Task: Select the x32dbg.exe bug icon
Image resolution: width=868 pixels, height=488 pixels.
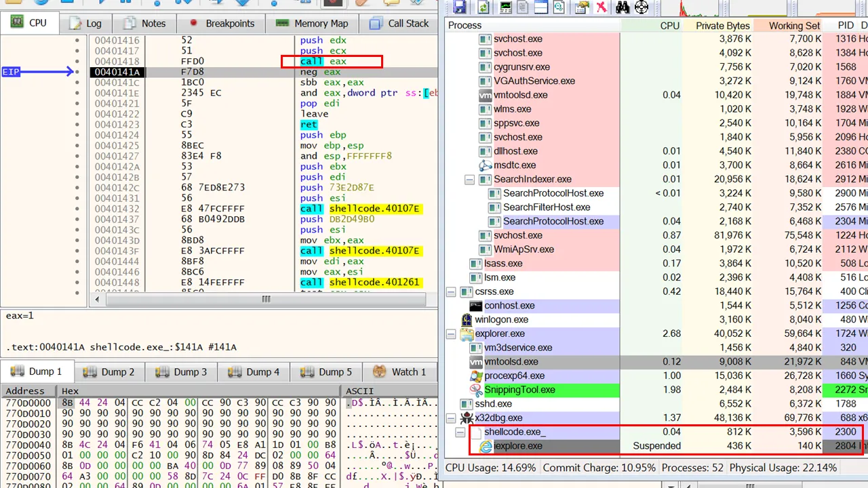Action: 466,418
